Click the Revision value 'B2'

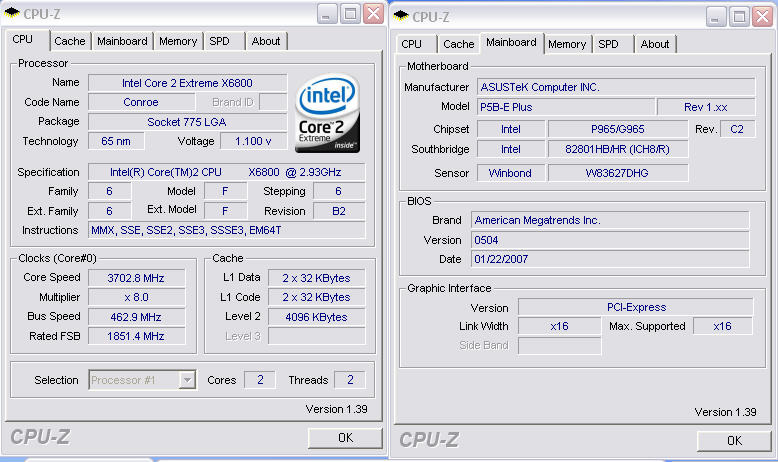[339, 211]
